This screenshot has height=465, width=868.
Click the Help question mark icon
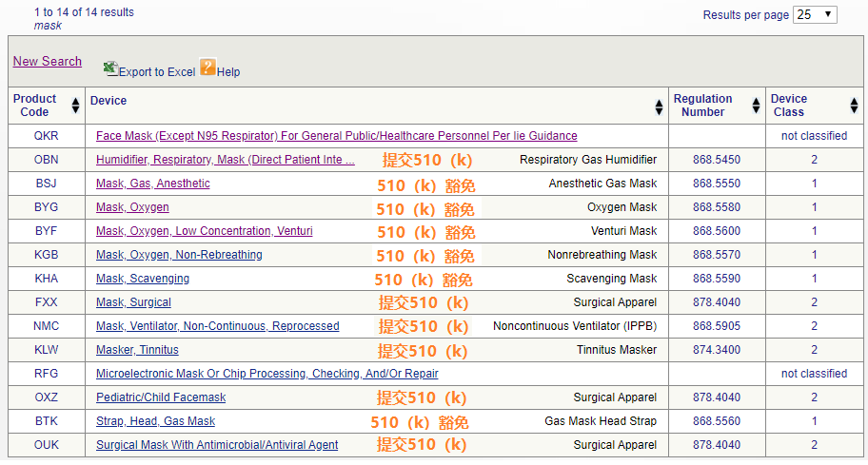pyautogui.click(x=207, y=67)
